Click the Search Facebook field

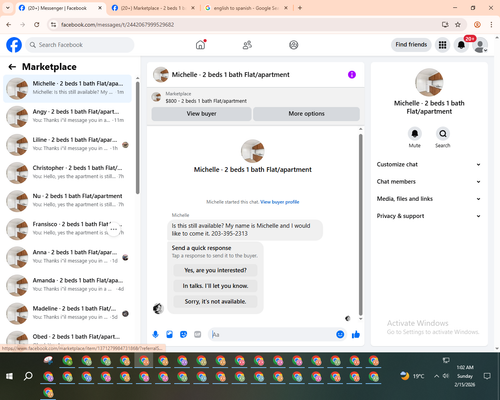[80, 45]
